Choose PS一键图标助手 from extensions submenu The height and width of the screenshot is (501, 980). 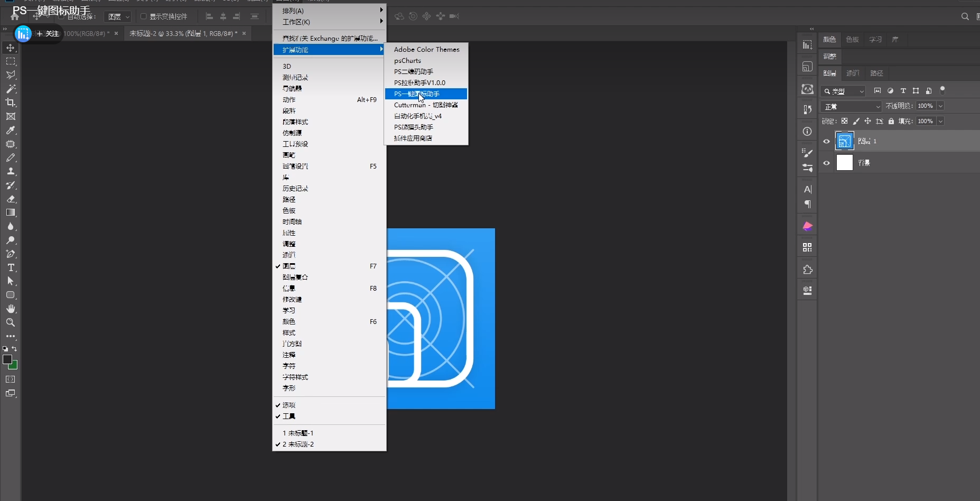coord(426,94)
